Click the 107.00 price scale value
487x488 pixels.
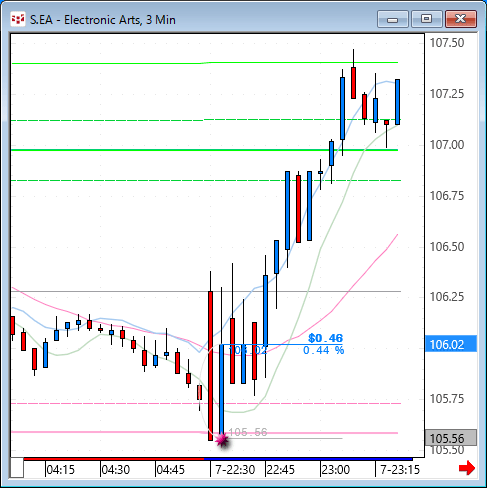pyautogui.click(x=447, y=145)
